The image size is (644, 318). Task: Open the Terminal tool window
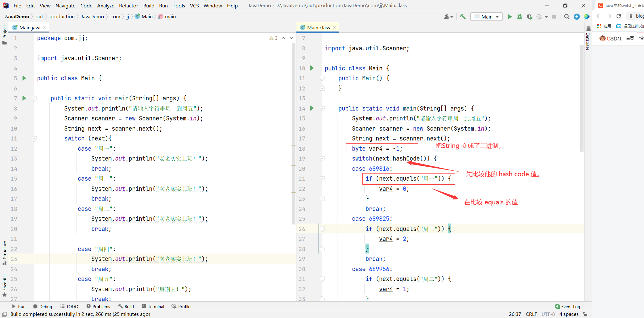153,307
